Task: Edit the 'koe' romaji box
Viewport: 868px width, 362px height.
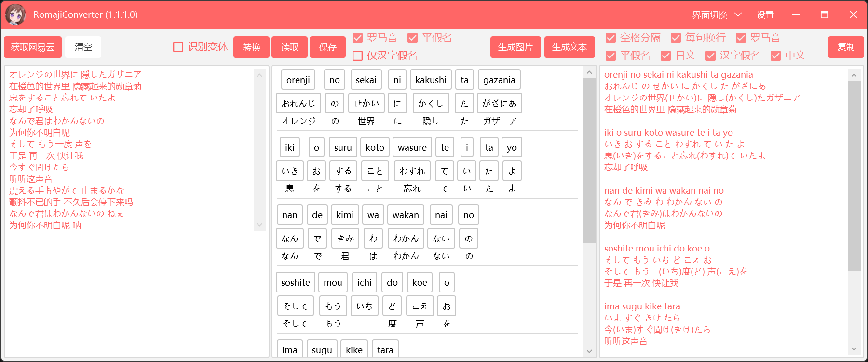Action: pyautogui.click(x=420, y=282)
